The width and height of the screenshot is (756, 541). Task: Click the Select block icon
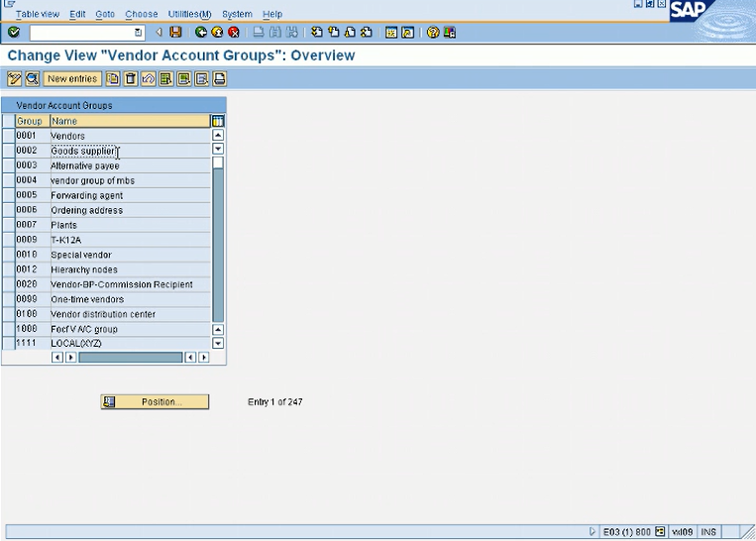[184, 78]
